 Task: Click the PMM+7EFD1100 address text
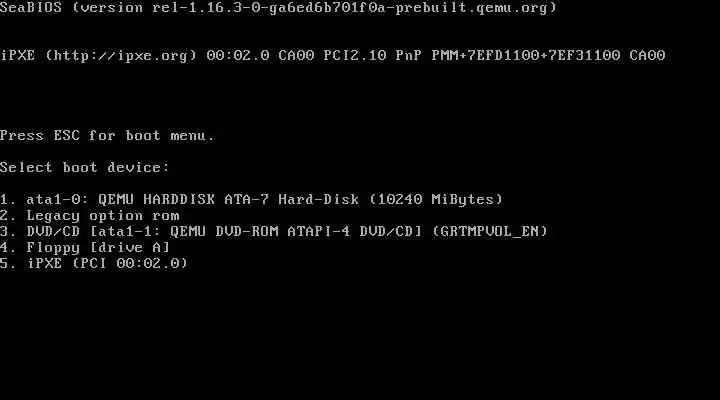click(x=476, y=56)
